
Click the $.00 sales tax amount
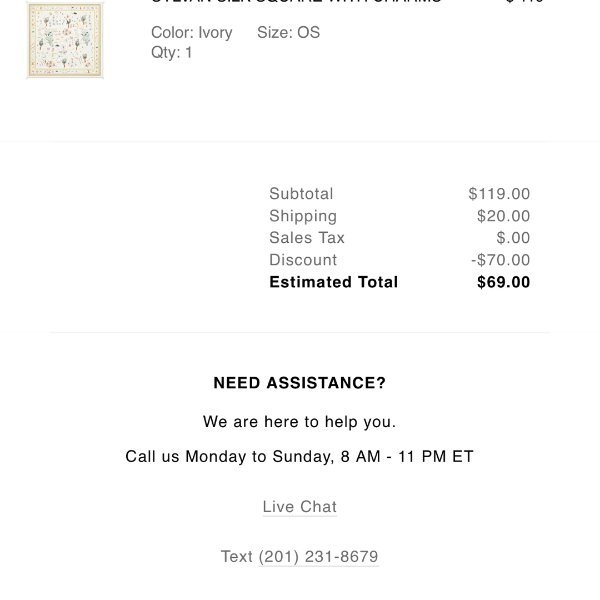[x=513, y=238]
